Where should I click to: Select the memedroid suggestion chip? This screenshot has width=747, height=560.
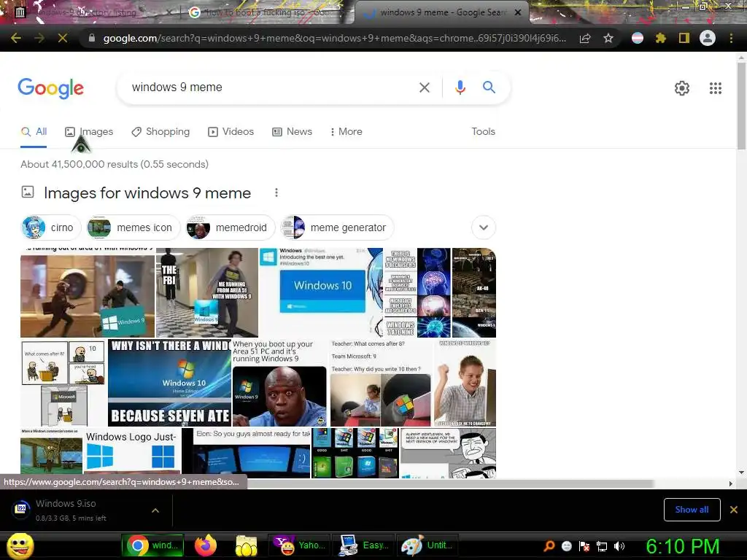click(x=231, y=227)
